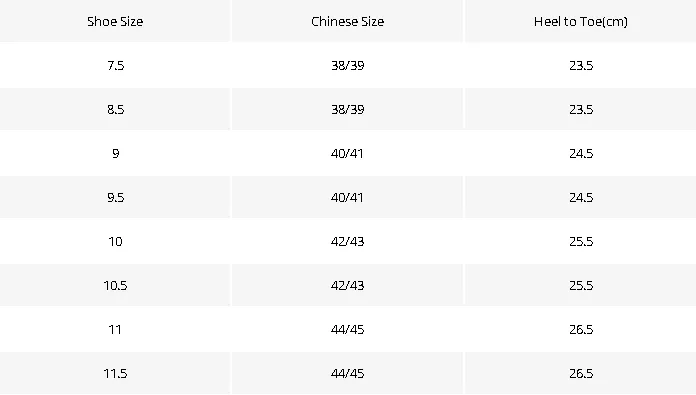Select the shoe size 11 cell
696x395 pixels.
click(115, 329)
